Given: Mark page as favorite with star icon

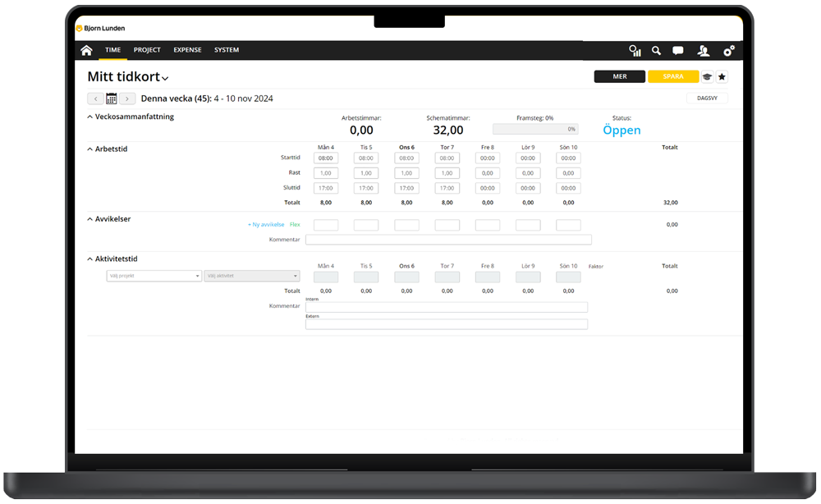Looking at the screenshot, I should 722,77.
